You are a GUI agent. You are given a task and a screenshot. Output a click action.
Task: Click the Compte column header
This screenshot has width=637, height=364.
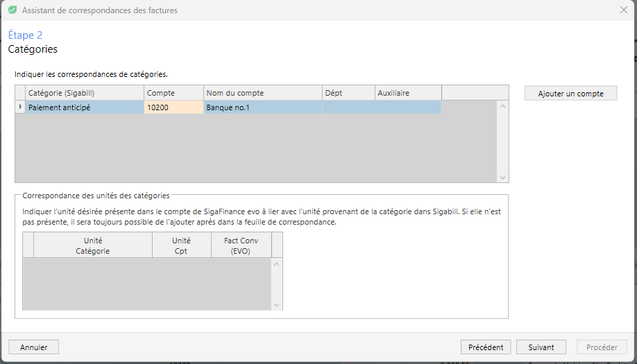173,93
